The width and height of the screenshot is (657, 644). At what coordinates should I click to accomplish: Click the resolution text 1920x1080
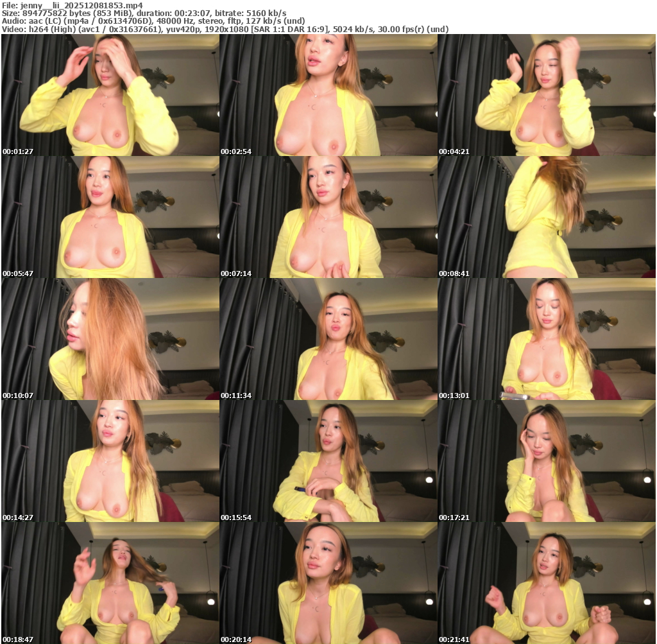click(226, 29)
